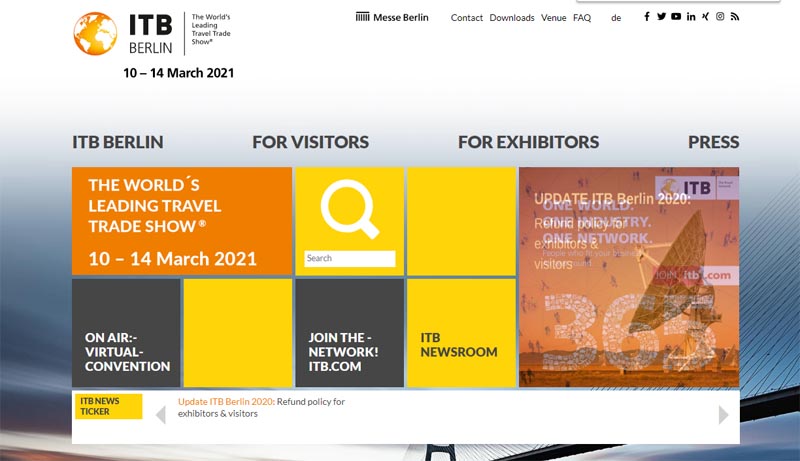Open the FOR VISITORS menu
The width and height of the screenshot is (800, 461).
tap(310, 142)
